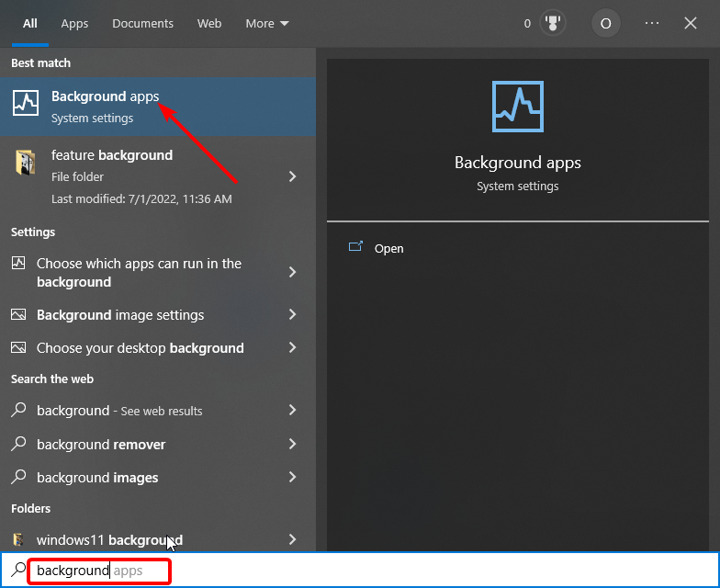Open the three-dot options menu
This screenshot has width=720, height=588.
(652, 23)
